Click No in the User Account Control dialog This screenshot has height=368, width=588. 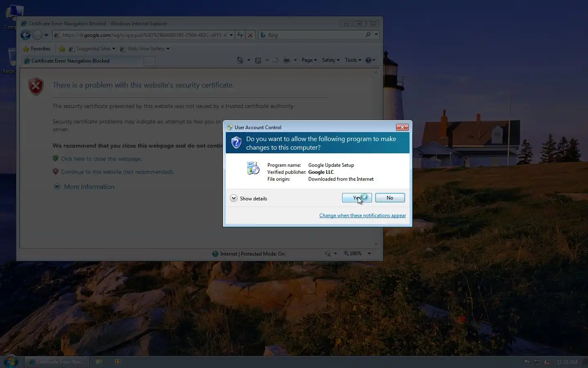click(390, 198)
